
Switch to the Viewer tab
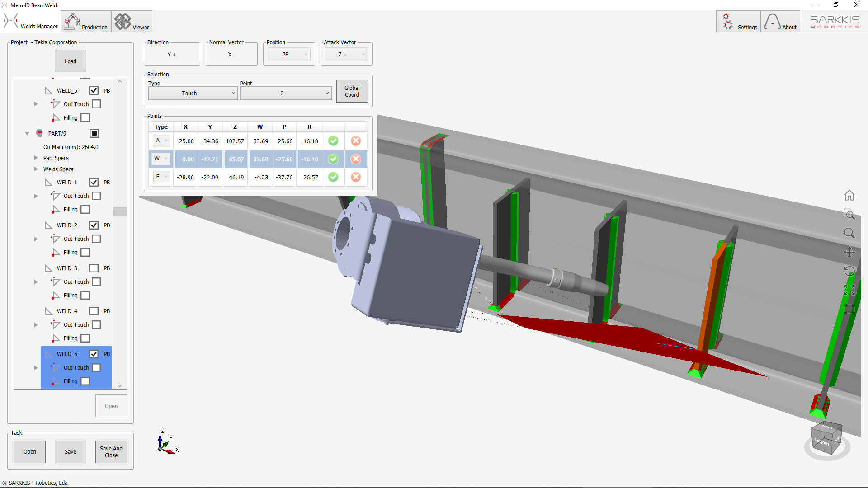(x=132, y=21)
